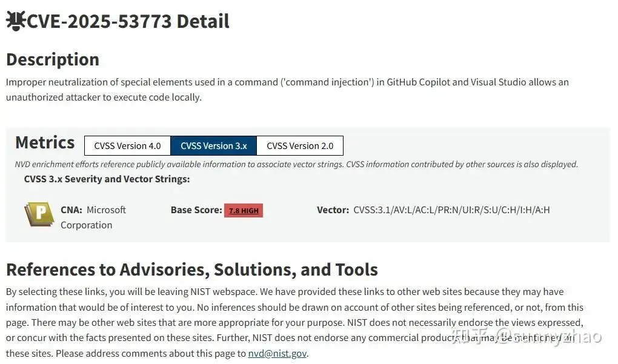Click the CVSS 3.x Severity and Vector Strings heading
The width and height of the screenshot is (618, 364).
[107, 179]
